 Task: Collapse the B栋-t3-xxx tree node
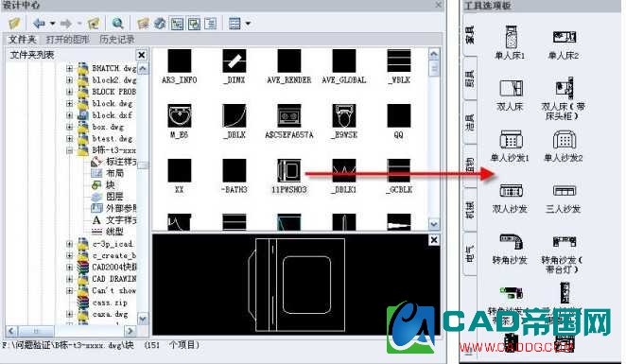69,150
